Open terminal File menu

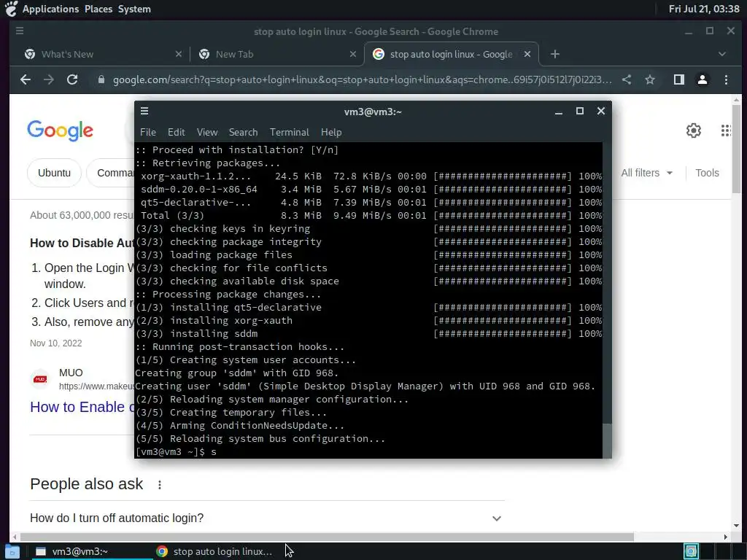[147, 133]
